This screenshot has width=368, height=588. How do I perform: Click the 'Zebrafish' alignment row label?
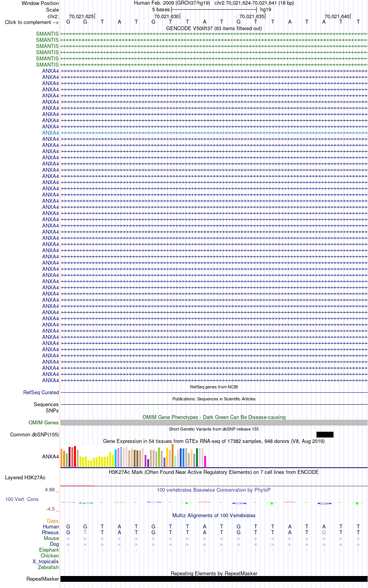coord(48,567)
